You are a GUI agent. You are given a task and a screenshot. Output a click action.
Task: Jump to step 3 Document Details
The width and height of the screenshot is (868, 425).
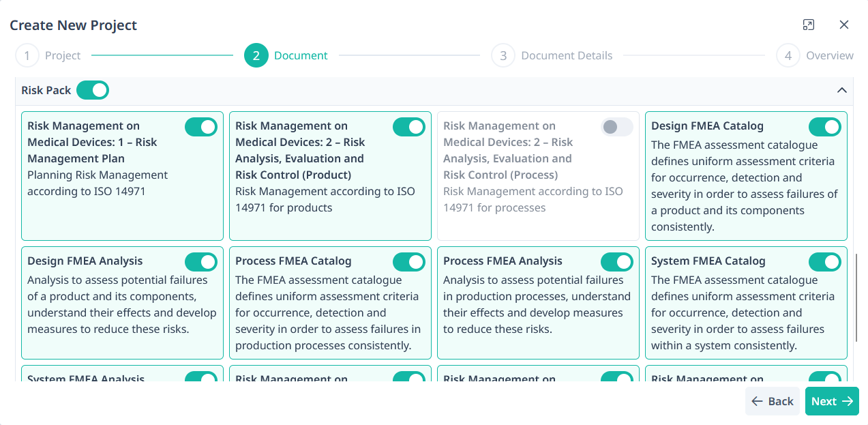pos(503,56)
